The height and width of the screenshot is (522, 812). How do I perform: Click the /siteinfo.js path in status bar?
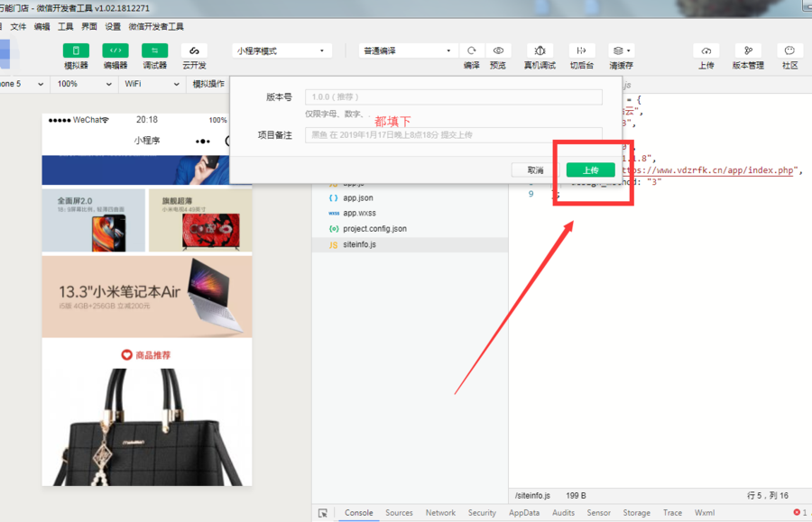pos(532,496)
